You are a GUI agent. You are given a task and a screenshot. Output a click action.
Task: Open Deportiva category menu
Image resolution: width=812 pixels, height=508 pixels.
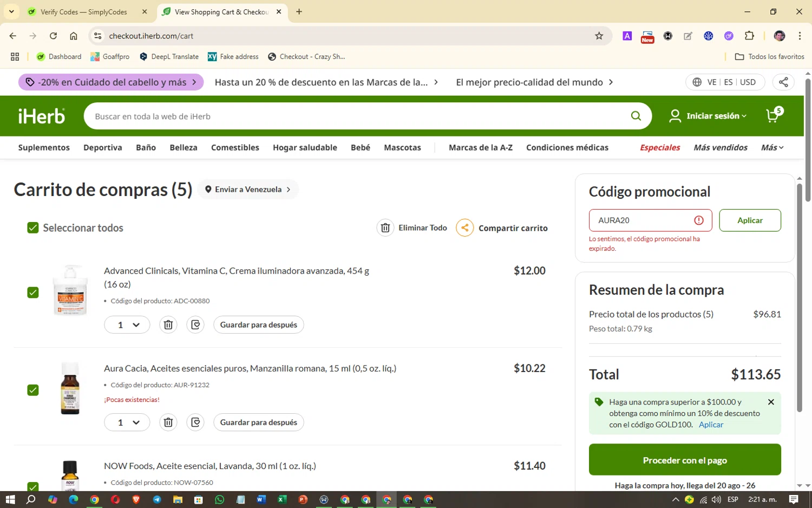(x=103, y=147)
